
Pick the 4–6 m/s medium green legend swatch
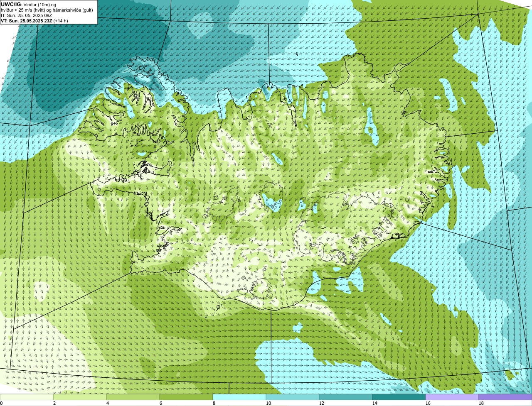pos(133,397)
